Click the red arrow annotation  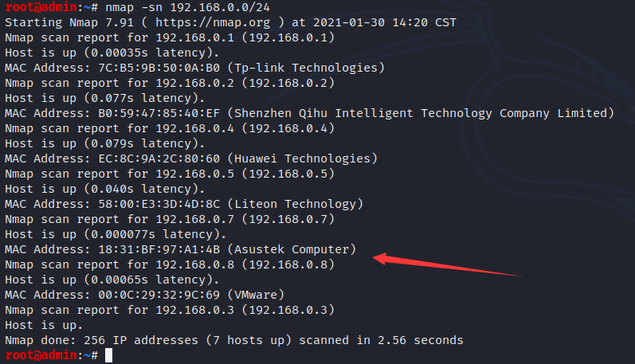tap(447, 264)
